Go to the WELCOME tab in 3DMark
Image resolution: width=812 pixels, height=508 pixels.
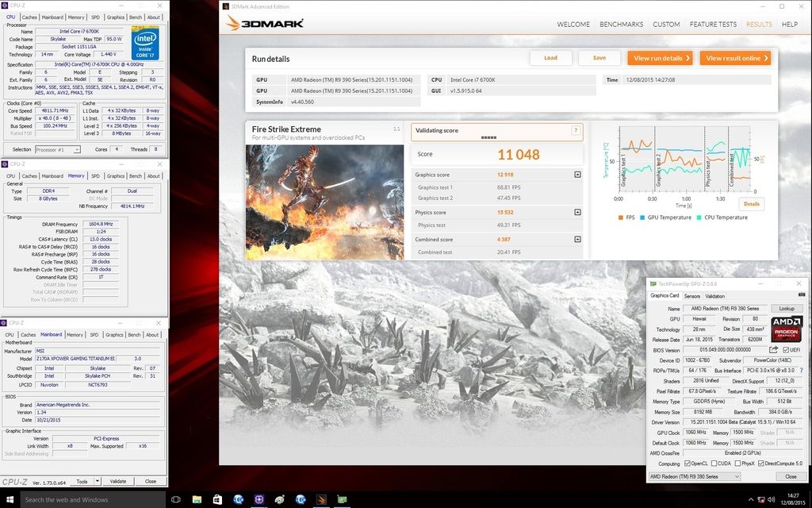point(573,25)
